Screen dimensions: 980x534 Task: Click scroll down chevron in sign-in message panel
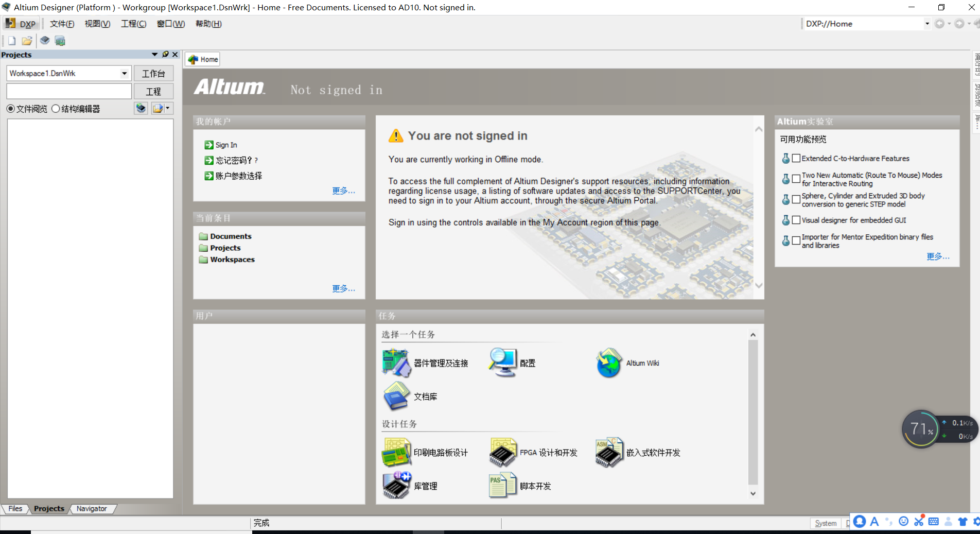759,285
